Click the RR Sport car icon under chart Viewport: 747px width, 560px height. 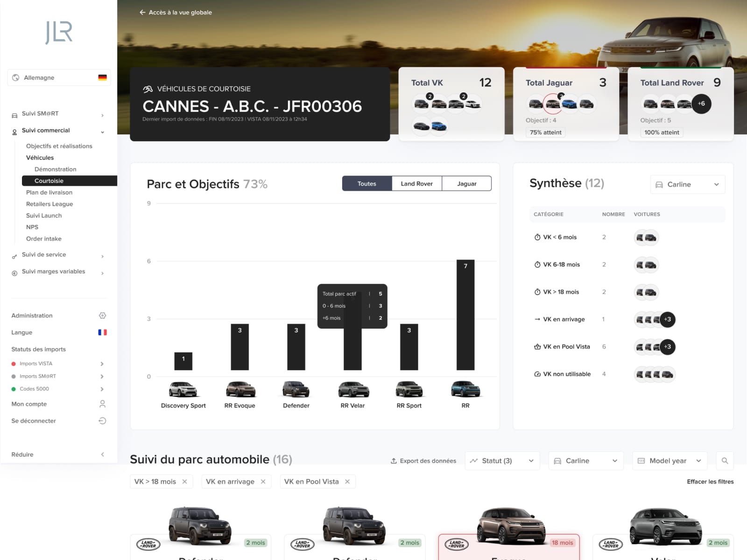[x=409, y=389]
